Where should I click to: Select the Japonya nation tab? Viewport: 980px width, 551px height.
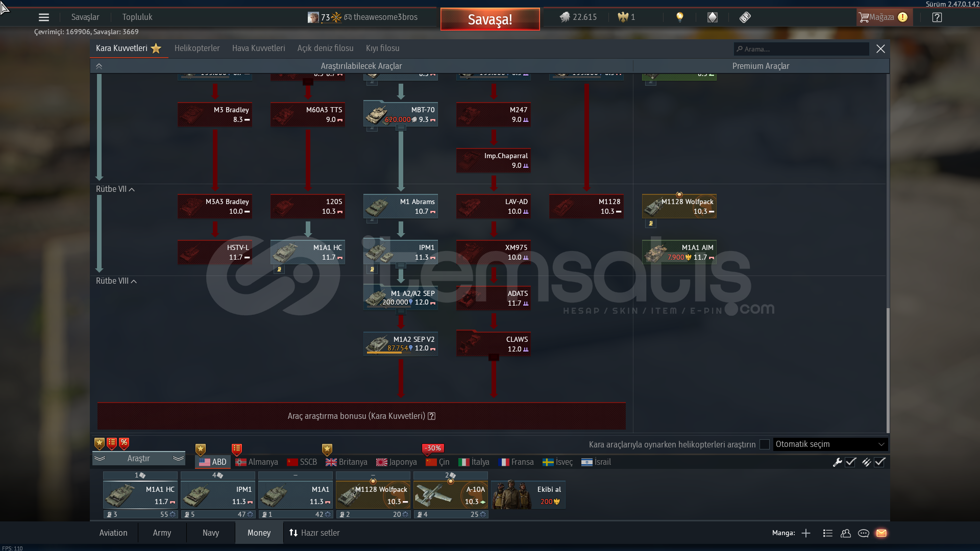(397, 462)
